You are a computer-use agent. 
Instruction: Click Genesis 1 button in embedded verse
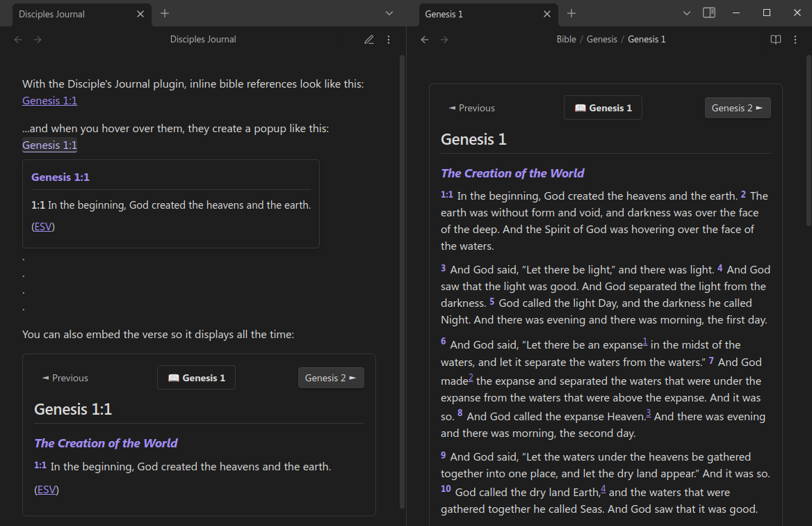[196, 378]
